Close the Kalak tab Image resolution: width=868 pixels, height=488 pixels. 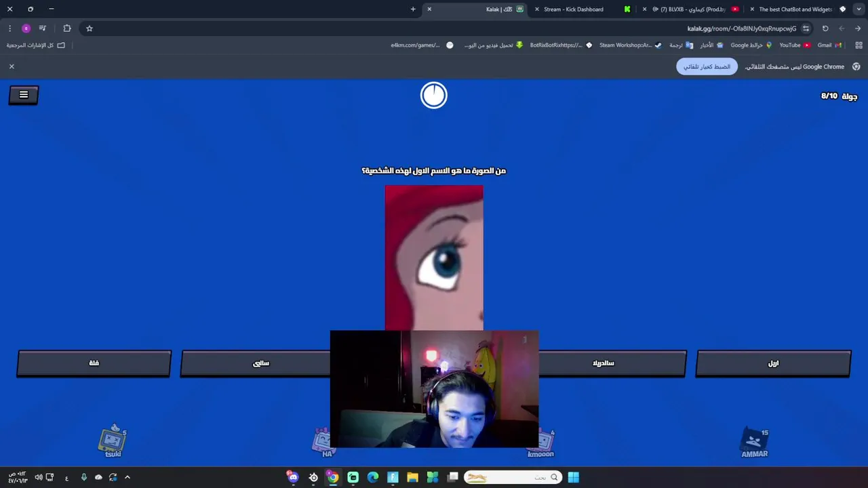coord(429,9)
